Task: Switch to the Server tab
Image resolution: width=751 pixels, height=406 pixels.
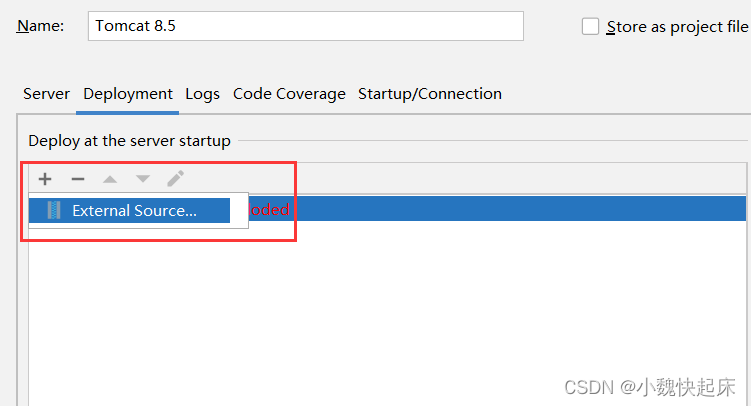Action: (46, 94)
